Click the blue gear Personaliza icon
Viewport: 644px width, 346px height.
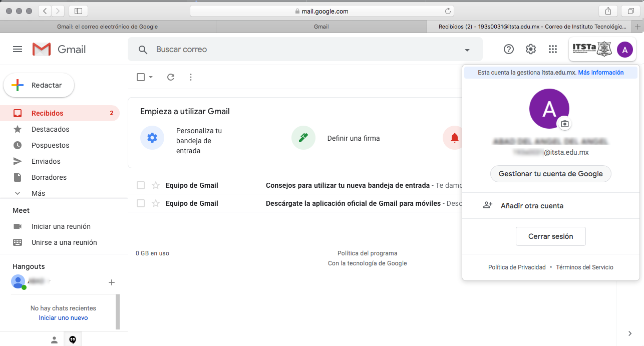[152, 138]
